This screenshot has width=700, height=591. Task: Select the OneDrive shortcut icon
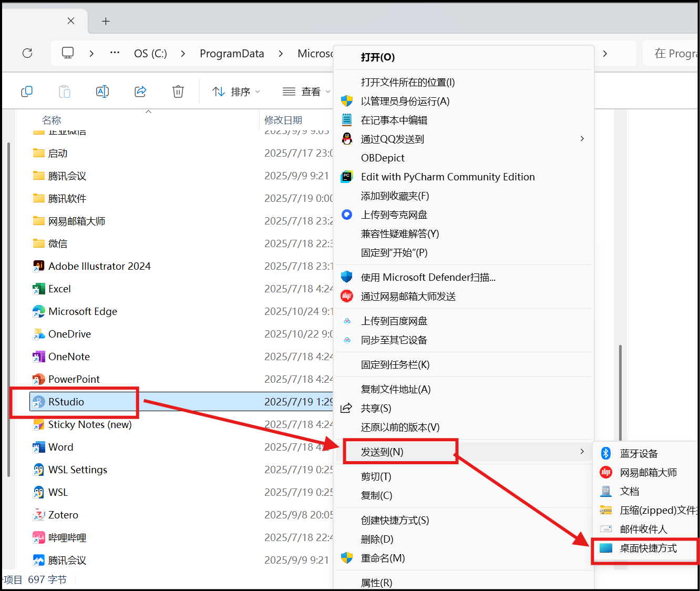pyautogui.click(x=38, y=334)
